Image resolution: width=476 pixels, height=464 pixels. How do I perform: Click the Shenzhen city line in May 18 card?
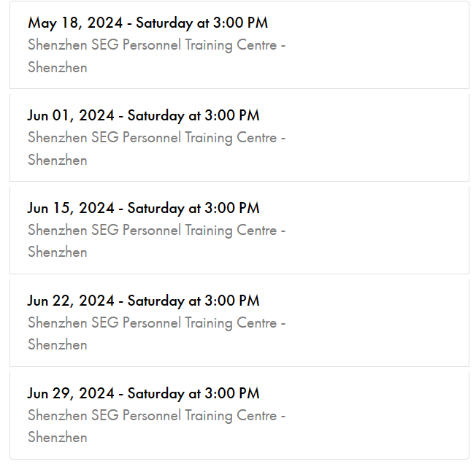pyautogui.click(x=58, y=67)
